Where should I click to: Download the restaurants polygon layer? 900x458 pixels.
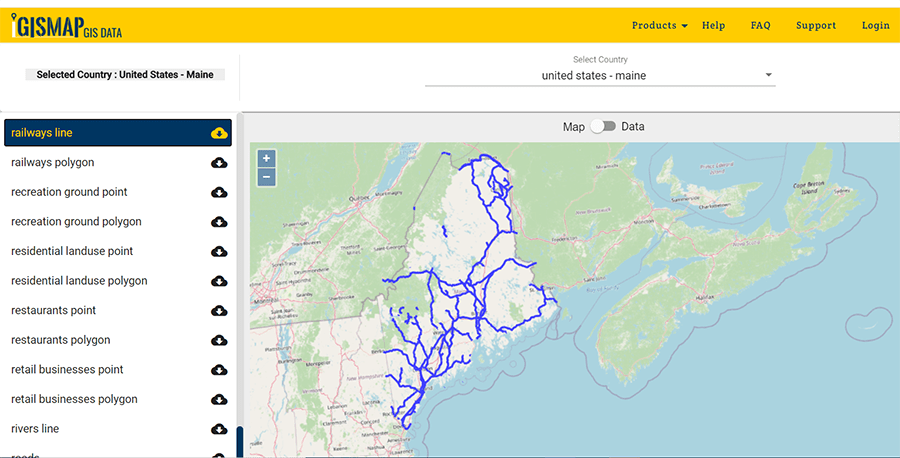click(219, 340)
